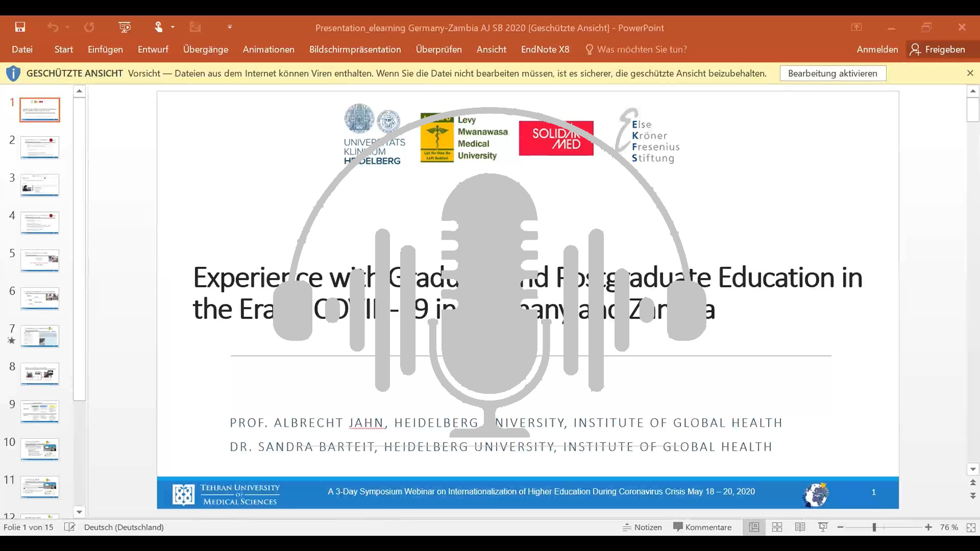
Task: Open the Übergänge ribbon tab
Action: (x=206, y=49)
